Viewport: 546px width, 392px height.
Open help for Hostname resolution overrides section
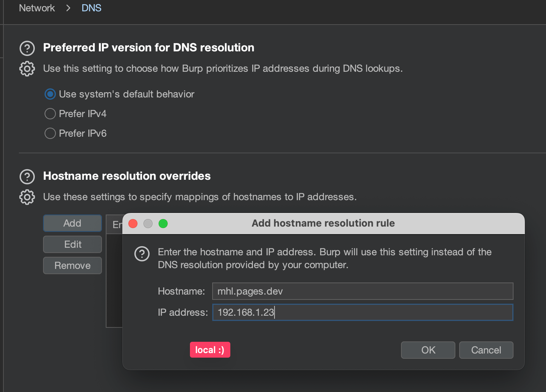(x=27, y=177)
